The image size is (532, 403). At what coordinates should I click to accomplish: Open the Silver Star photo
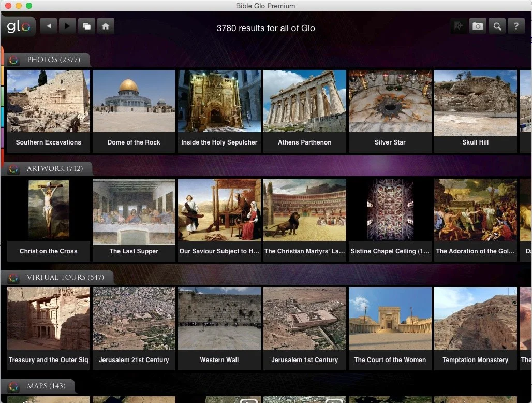pos(390,111)
